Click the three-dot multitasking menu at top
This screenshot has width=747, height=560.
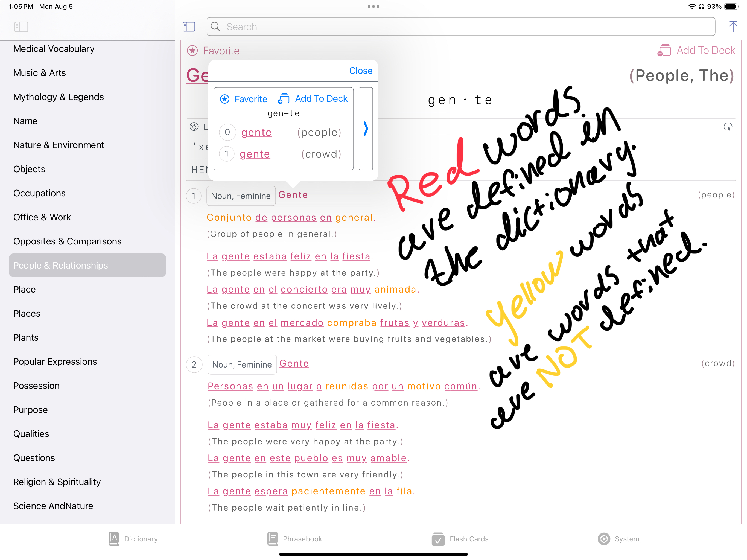(373, 6)
